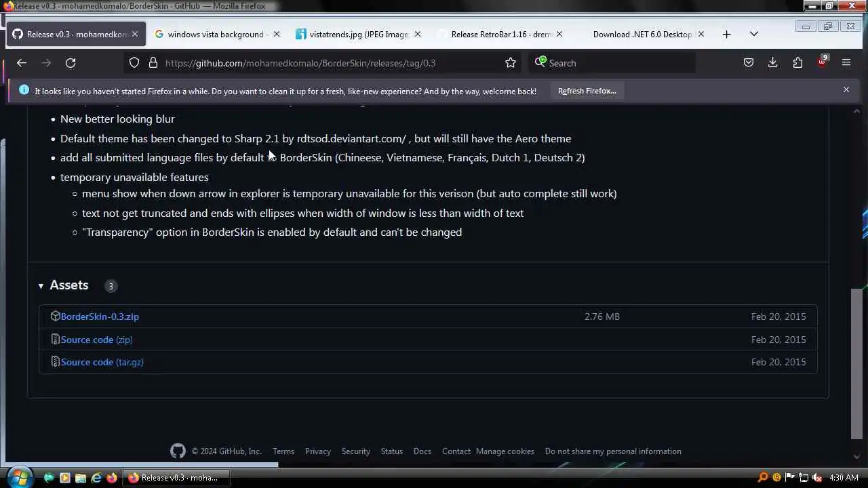Open the network tray icon
The height and width of the screenshot is (488, 868).
point(804,478)
